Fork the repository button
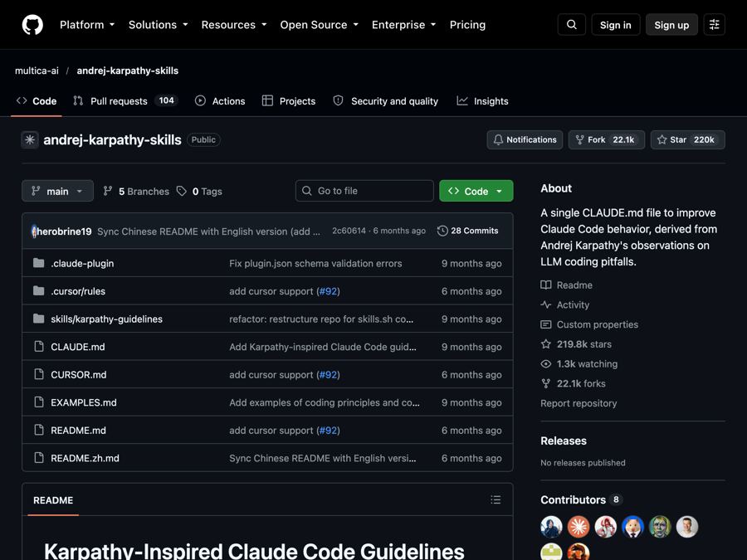Screen dimensions: 747x560 pyautogui.click(x=607, y=140)
